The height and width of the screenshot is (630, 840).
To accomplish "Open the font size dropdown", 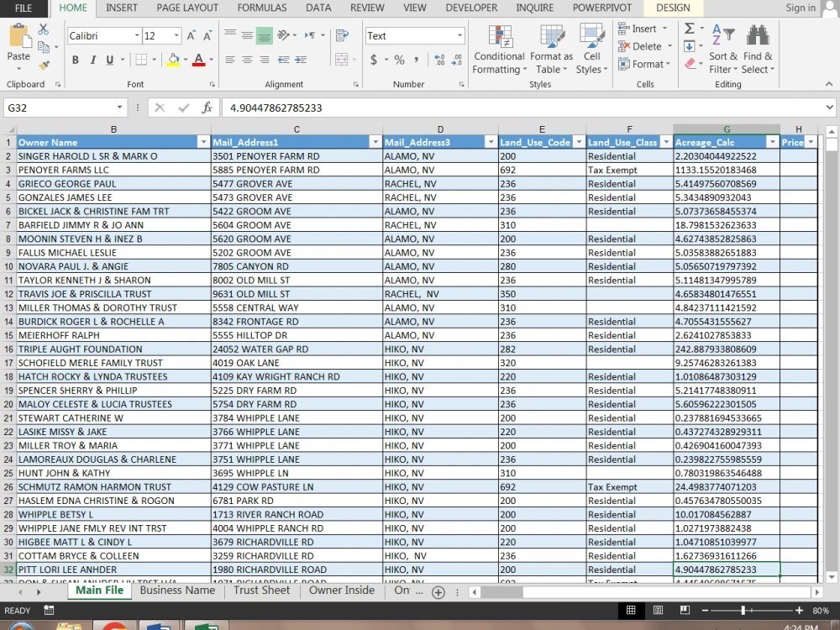I will (176, 36).
